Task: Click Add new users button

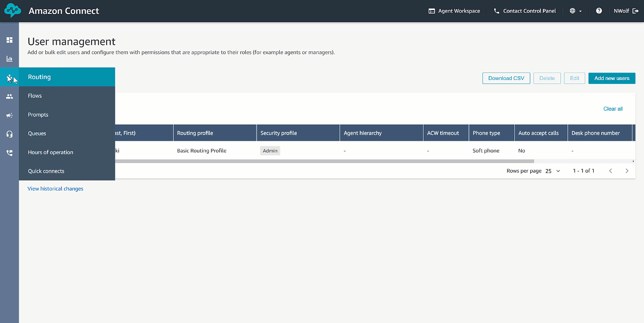Action: (612, 78)
